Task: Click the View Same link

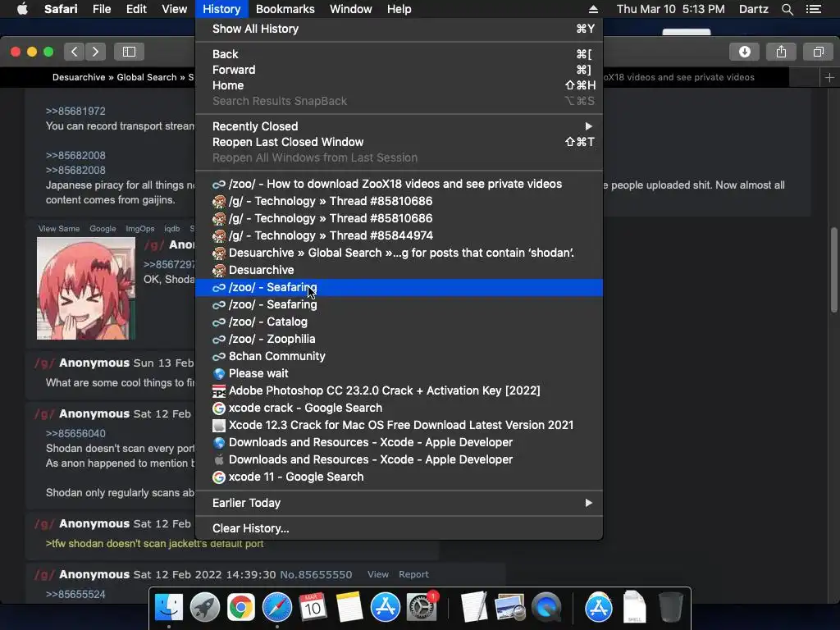Action: (59, 229)
